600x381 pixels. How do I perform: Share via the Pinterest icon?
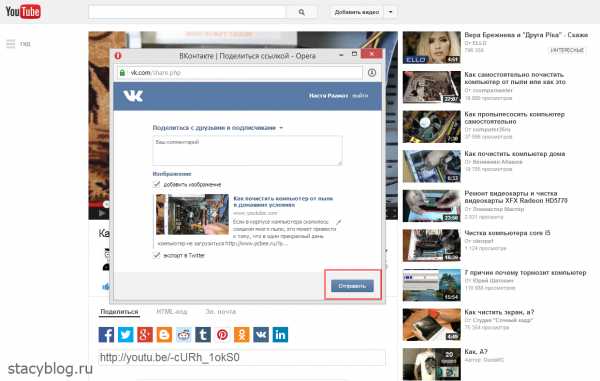pyautogui.click(x=222, y=335)
